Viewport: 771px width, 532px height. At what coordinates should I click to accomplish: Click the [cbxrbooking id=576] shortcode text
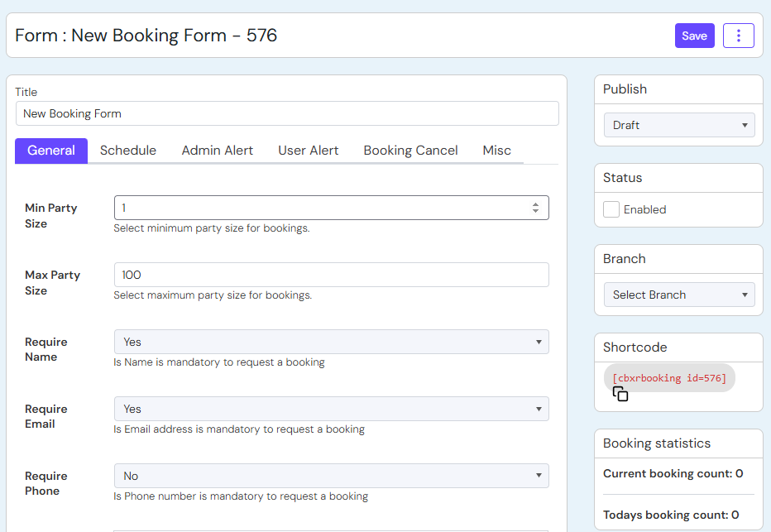[669, 378]
